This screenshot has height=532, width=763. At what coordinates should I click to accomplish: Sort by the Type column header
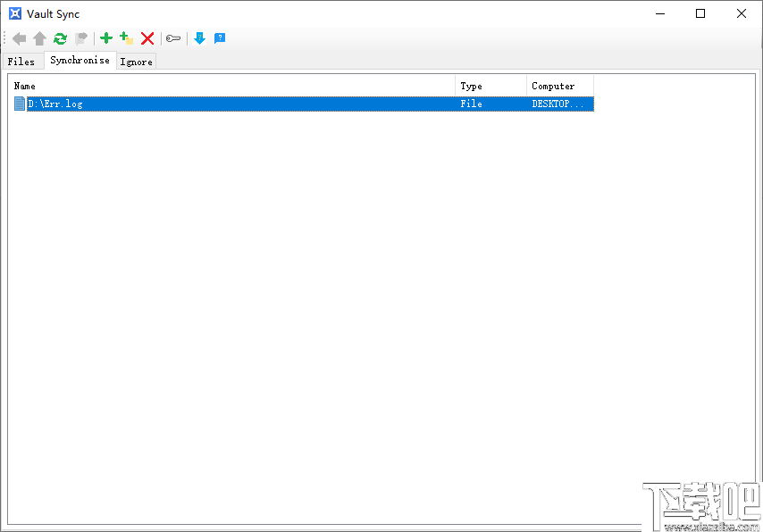pyautogui.click(x=491, y=86)
